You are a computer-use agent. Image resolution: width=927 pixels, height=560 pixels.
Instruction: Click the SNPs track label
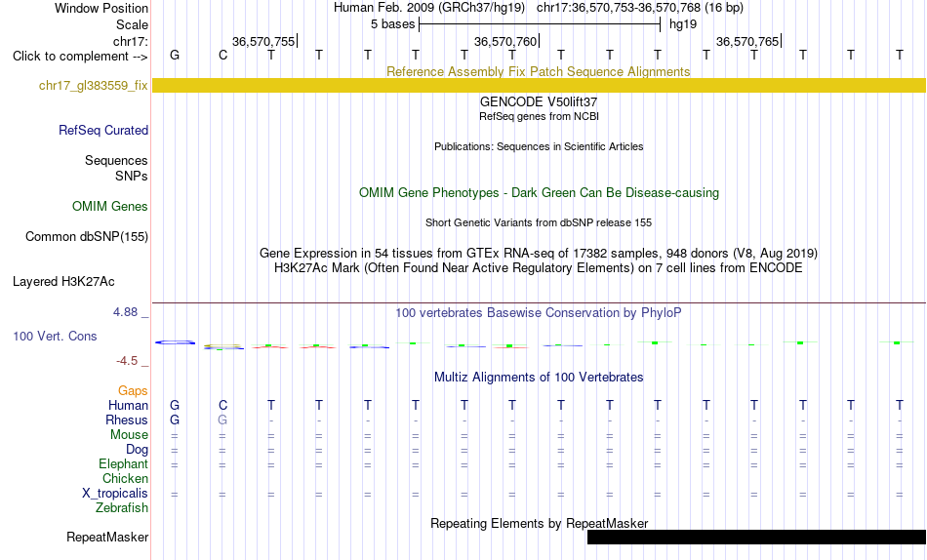[132, 176]
